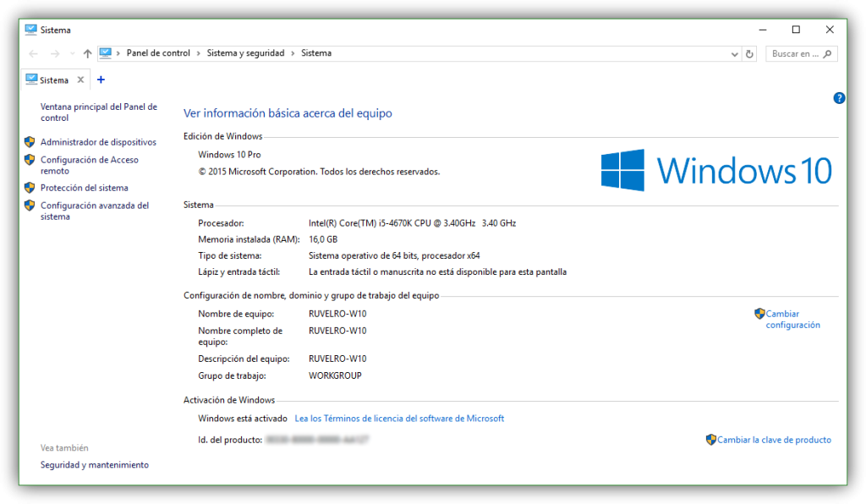Select the Sistema tab
This screenshot has height=504, width=866.
coord(54,80)
